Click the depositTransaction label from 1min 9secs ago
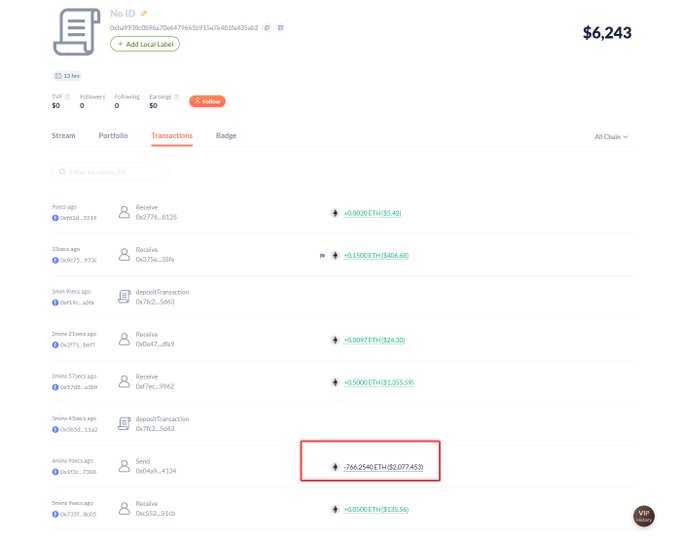 click(162, 292)
